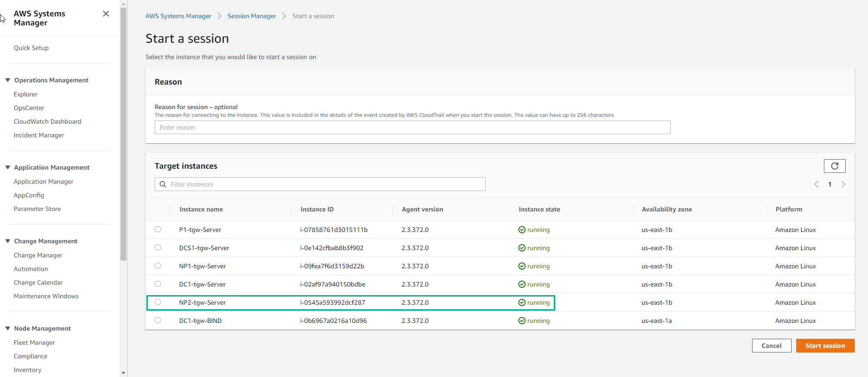Open Quick Setup in the sidebar

point(31,48)
